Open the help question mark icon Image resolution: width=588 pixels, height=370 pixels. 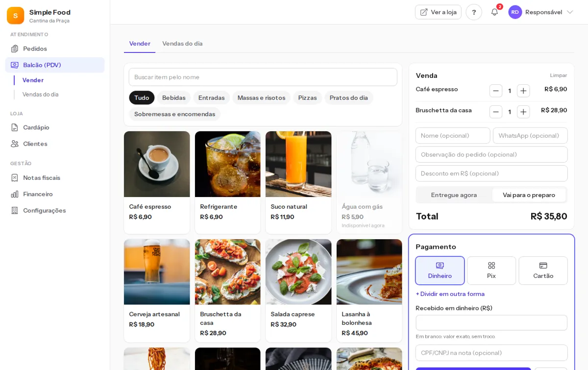click(474, 12)
